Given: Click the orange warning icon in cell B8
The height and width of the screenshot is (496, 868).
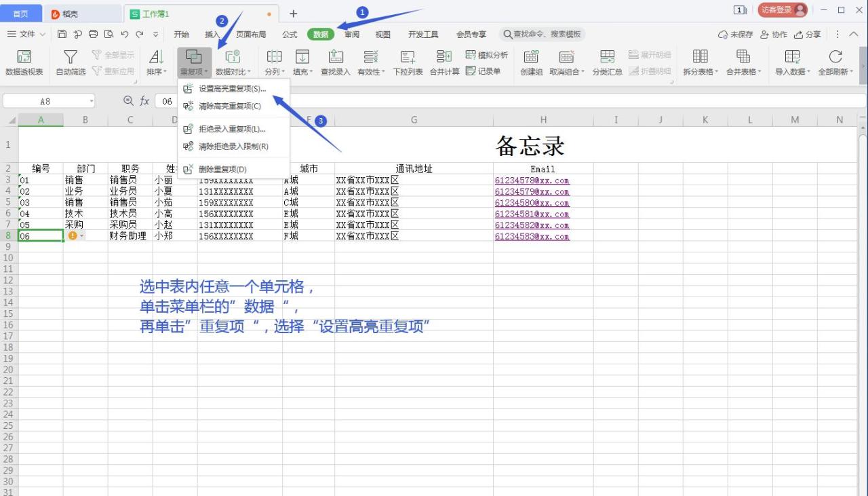Looking at the screenshot, I should 73,236.
